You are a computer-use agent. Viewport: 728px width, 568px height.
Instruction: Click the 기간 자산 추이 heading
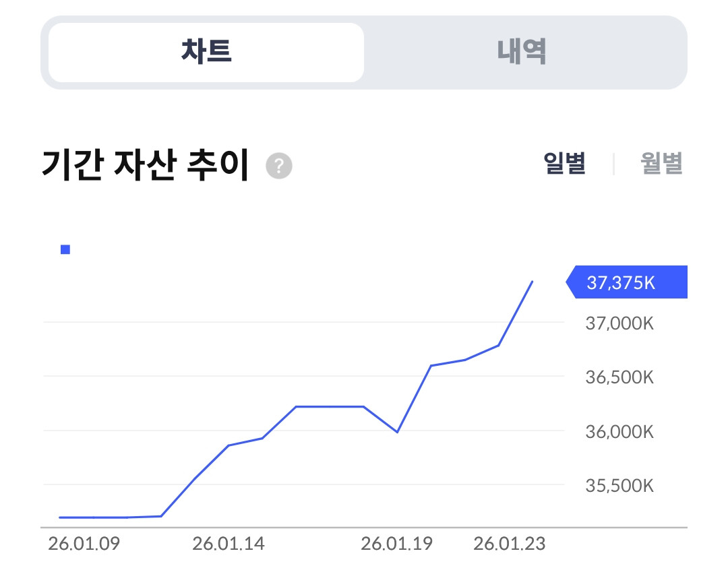(x=146, y=165)
